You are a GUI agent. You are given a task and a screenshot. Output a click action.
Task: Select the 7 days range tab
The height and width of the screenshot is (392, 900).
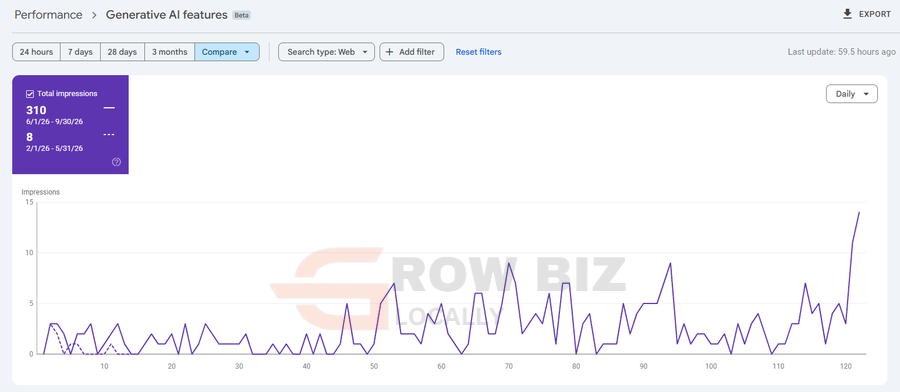click(80, 52)
